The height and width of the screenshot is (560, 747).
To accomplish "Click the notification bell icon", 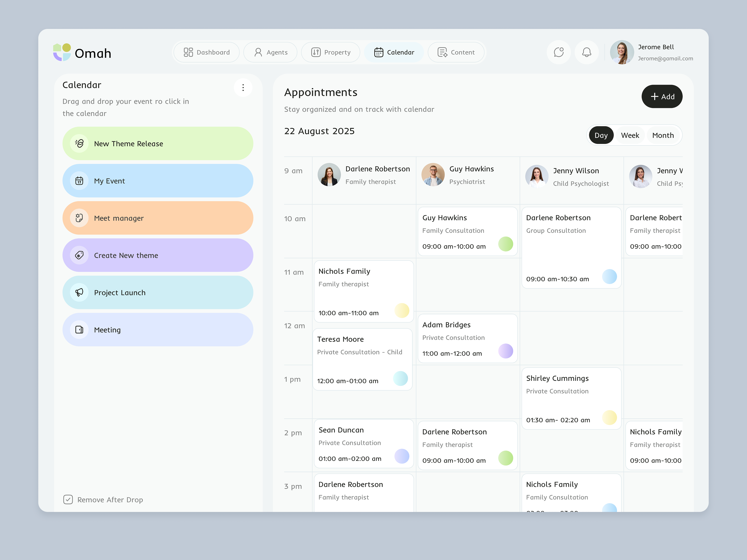I will (587, 52).
